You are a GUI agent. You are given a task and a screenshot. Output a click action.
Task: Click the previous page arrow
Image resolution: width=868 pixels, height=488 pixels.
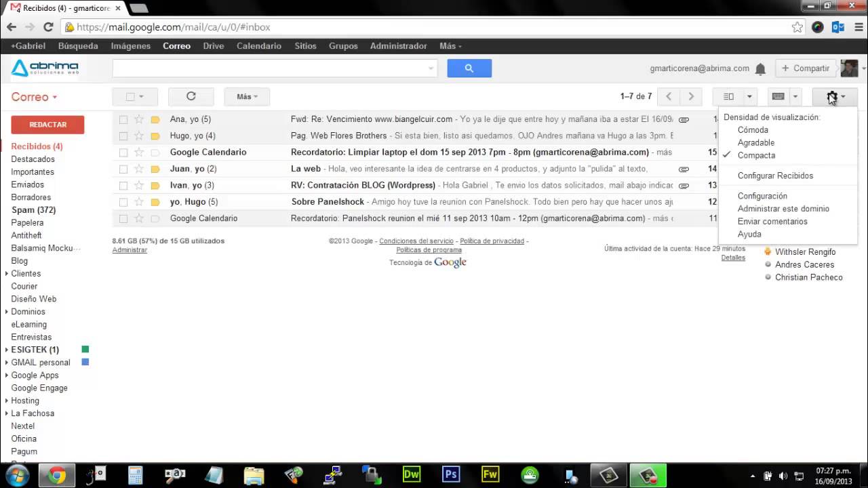[x=669, y=97]
